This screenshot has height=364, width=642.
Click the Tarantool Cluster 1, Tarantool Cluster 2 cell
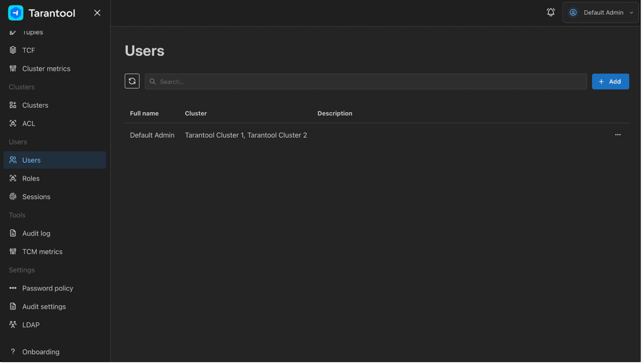tap(246, 135)
